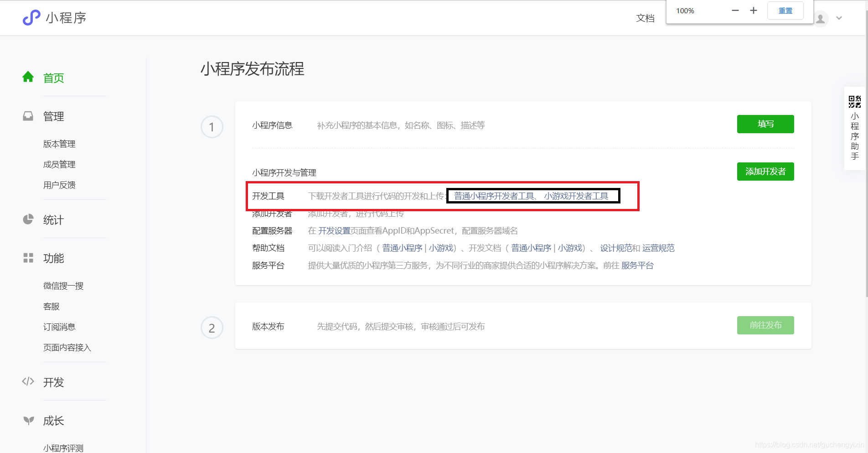Image resolution: width=868 pixels, height=453 pixels.
Task: Open the 运营规范 link
Action: click(658, 248)
